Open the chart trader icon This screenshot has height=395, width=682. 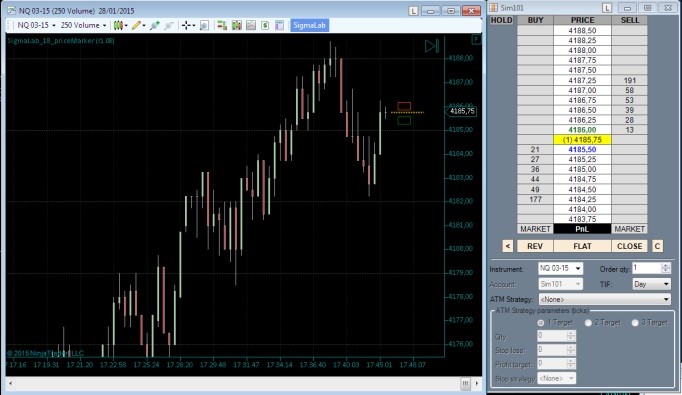tap(222, 26)
